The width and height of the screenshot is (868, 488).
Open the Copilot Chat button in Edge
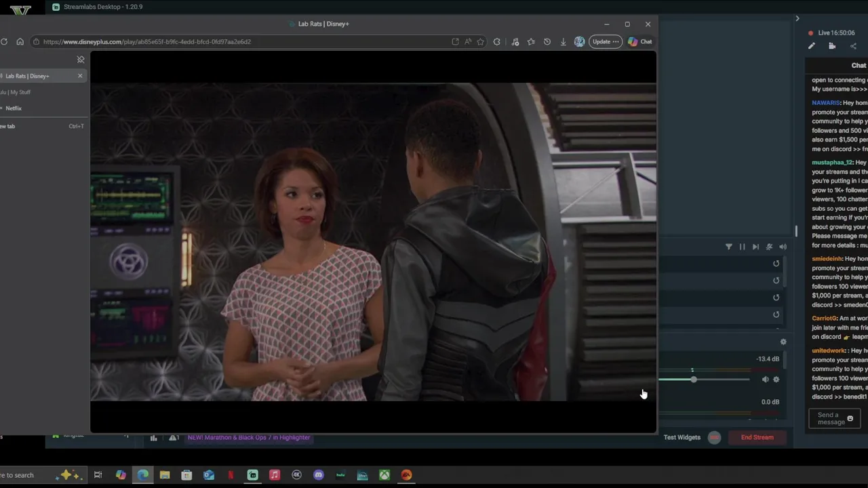coord(639,42)
